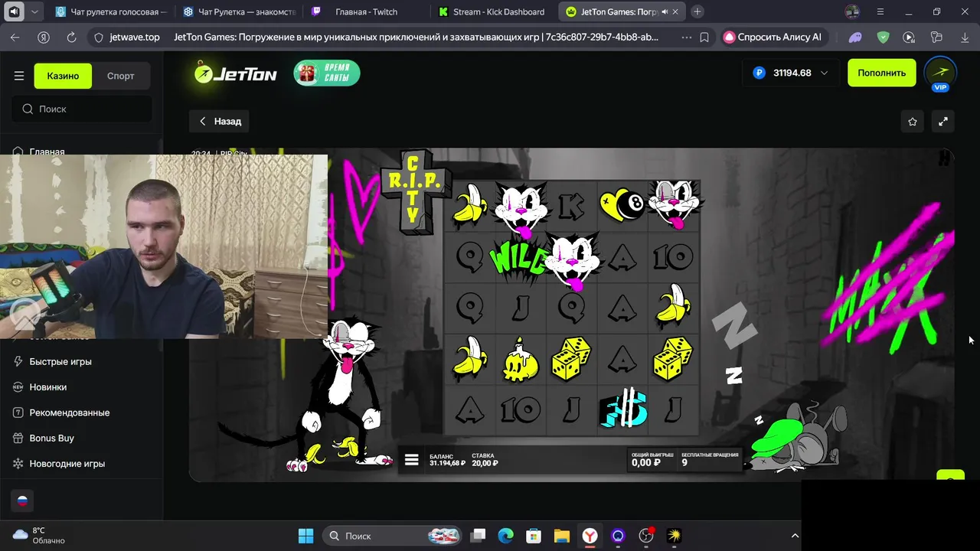Open File Explorer from taskbar

(x=562, y=536)
